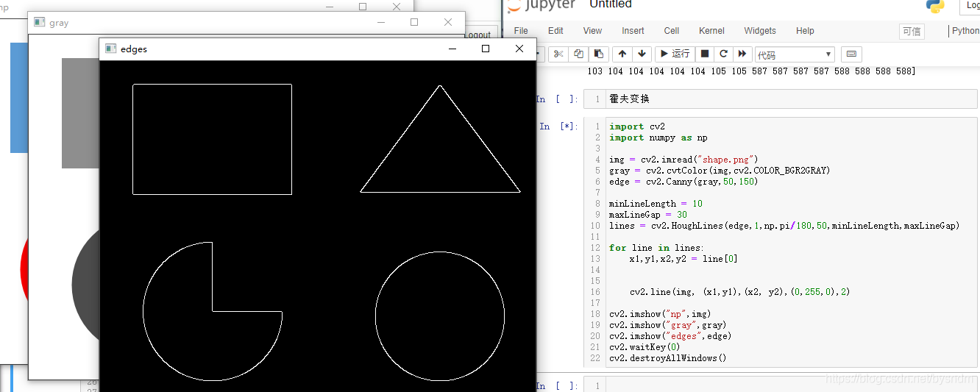
Task: Click the gray window title text
Action: pyautogui.click(x=59, y=23)
